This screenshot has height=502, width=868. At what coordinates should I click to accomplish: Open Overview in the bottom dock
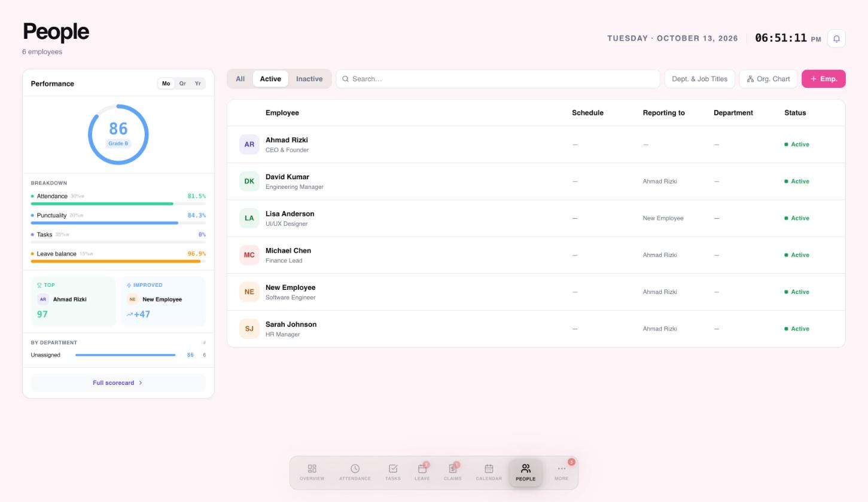[312, 472]
